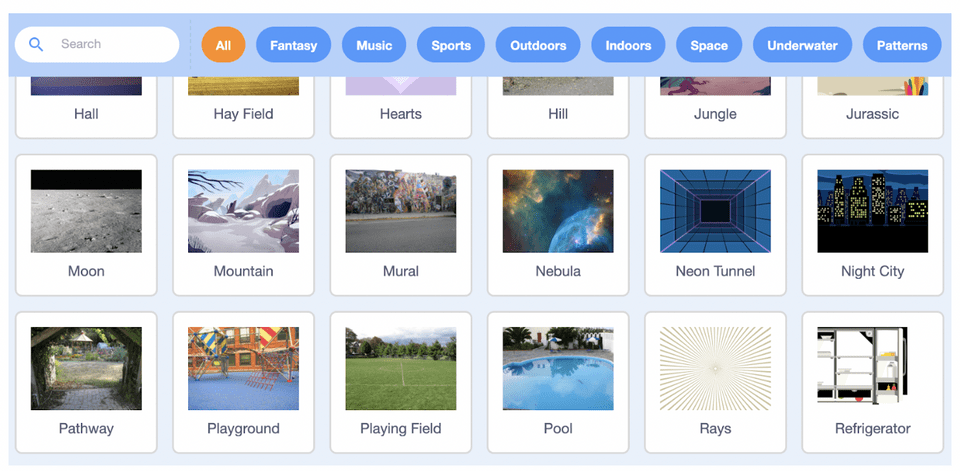This screenshot has height=471, width=960.
Task: Pick the Moon backdrop thumbnail
Action: 86,225
